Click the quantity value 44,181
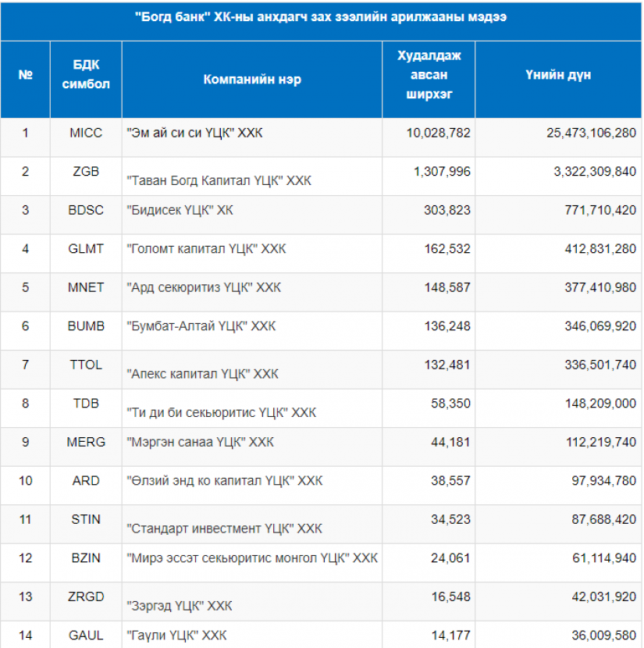Screen dimensions: 644x648 coord(450,442)
